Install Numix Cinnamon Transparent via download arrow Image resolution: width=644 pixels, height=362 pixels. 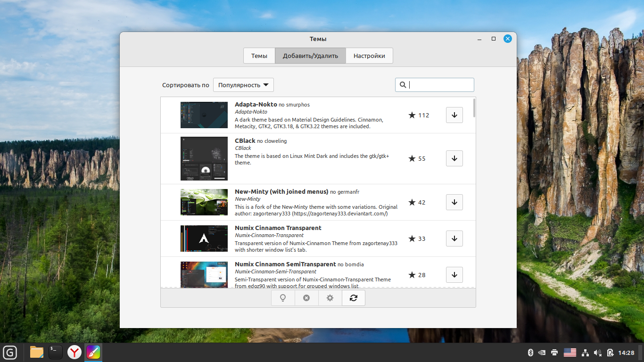454,239
